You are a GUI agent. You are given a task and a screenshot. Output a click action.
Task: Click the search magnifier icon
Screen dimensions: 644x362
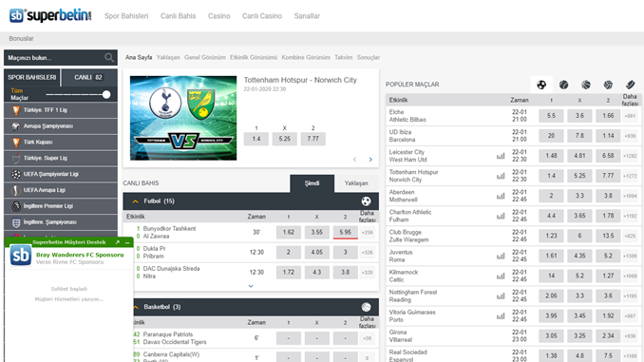(x=109, y=58)
